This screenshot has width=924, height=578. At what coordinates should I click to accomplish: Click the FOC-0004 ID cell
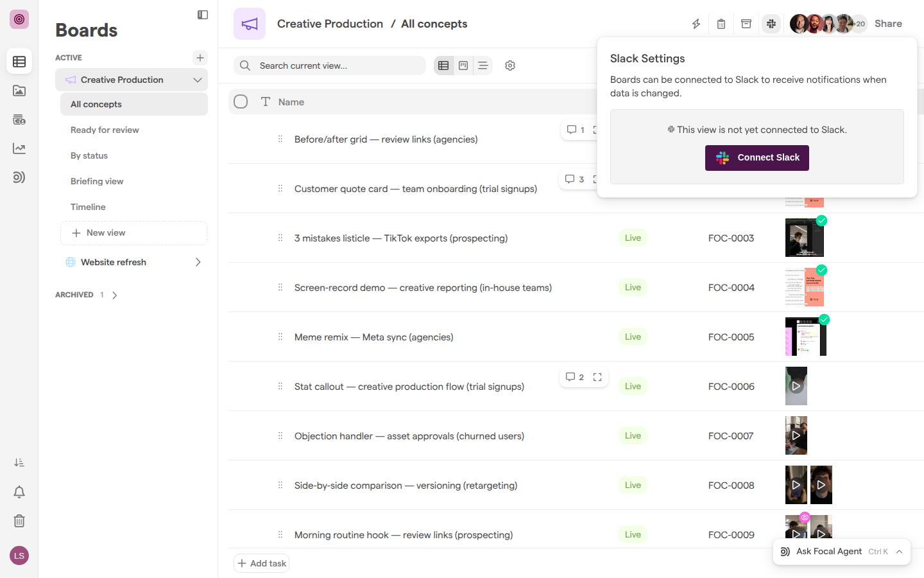point(732,288)
